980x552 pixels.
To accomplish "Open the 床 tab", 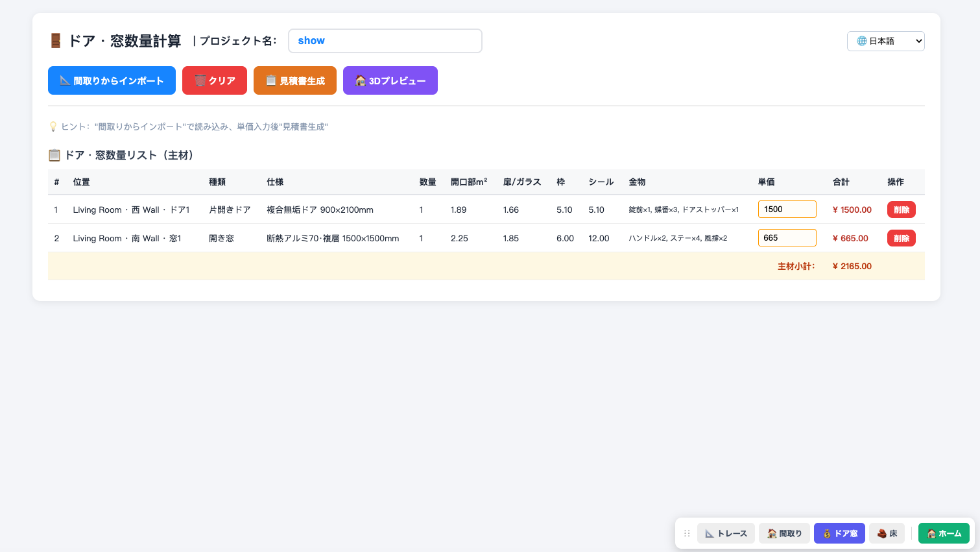I will pos(887,533).
